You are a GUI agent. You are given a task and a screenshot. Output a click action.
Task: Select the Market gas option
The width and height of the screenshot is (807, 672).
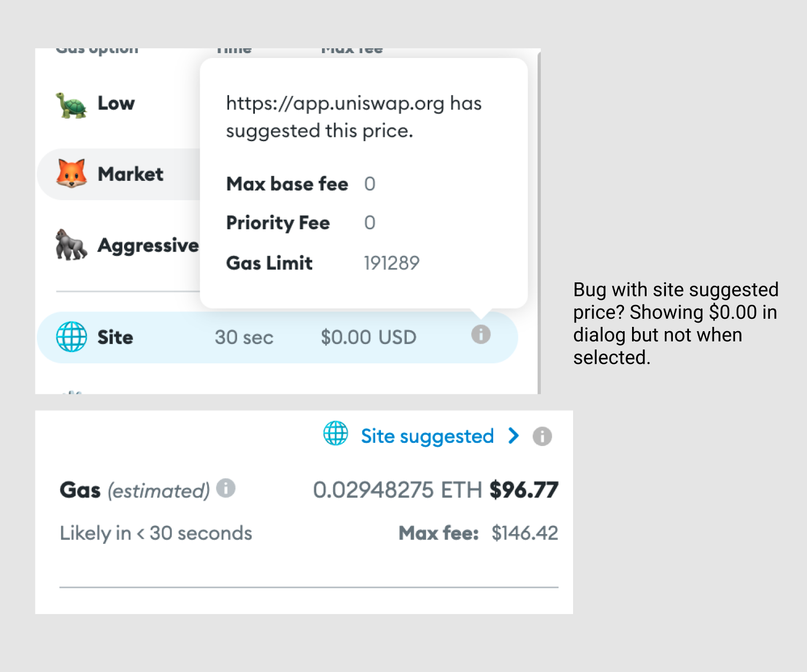(130, 173)
